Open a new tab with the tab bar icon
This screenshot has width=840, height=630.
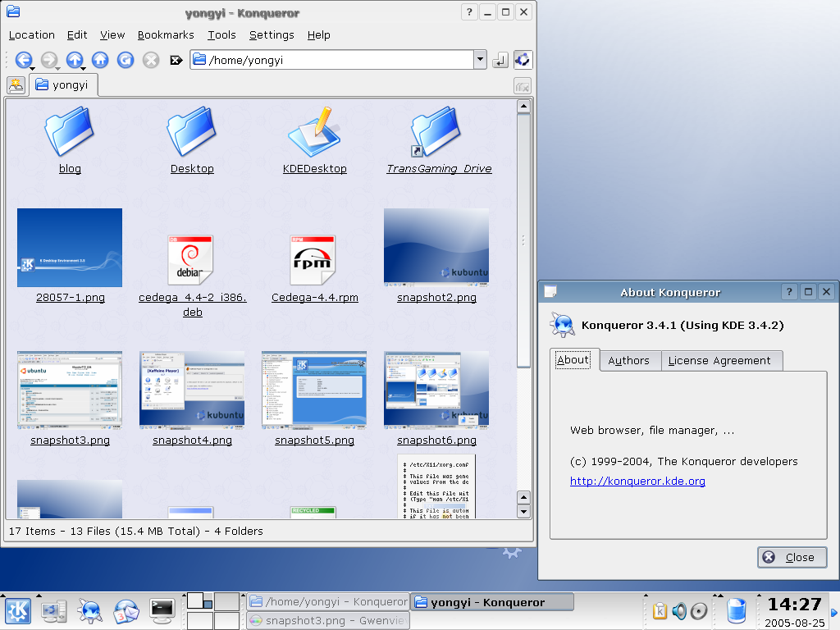coord(16,85)
